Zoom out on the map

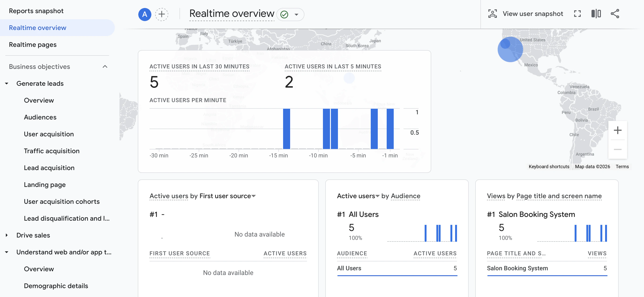point(618,149)
